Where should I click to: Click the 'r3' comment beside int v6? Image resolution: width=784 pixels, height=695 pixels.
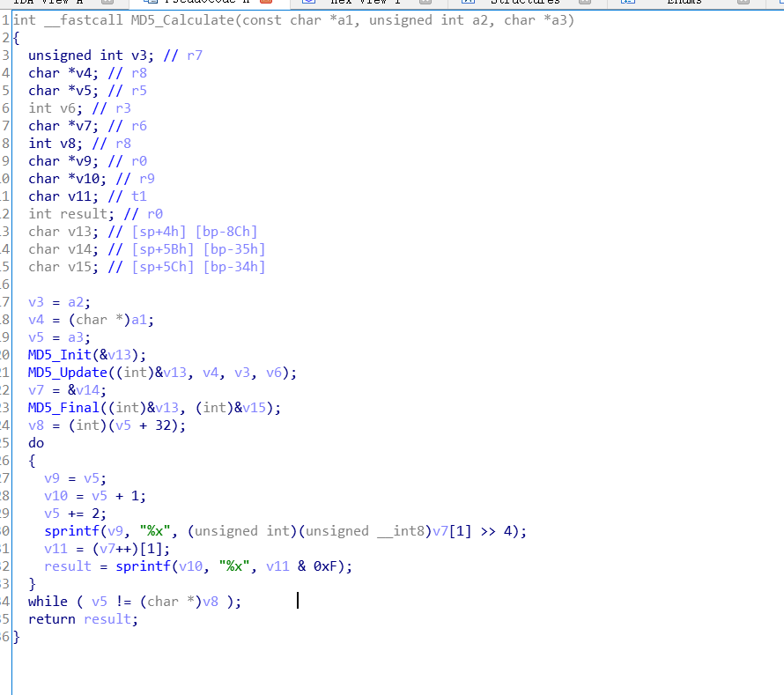(123, 108)
